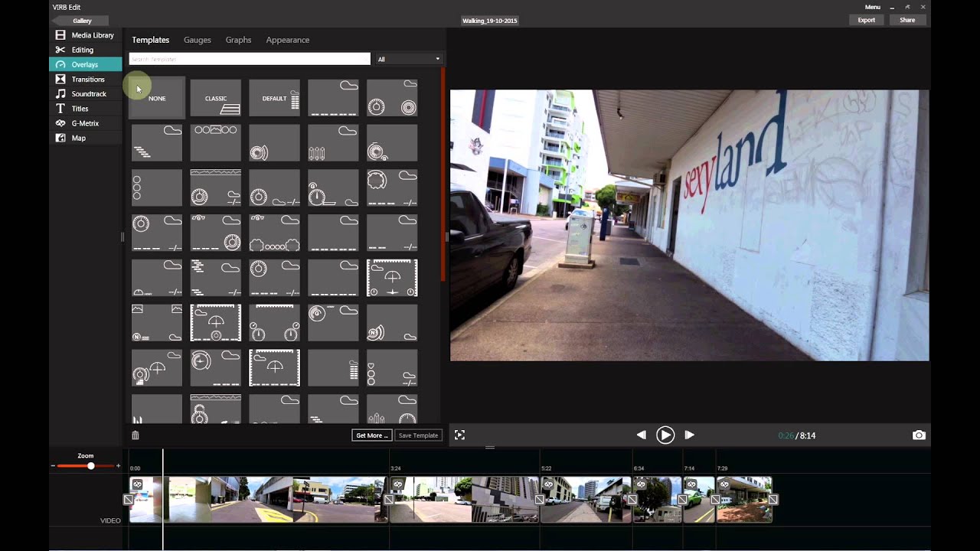This screenshot has height=551, width=980.
Task: Open the Map section
Action: 85,138
